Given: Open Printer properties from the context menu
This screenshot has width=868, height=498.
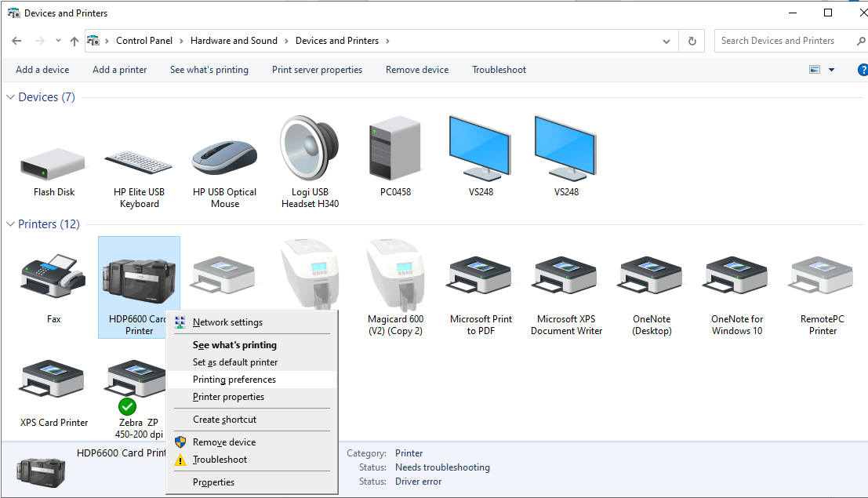Looking at the screenshot, I should point(252,397).
